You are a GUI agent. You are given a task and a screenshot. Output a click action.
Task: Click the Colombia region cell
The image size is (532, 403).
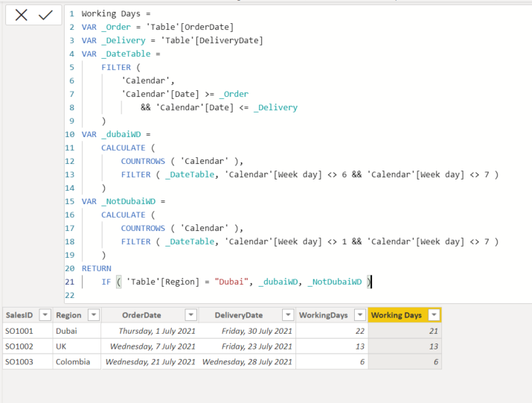tap(77, 361)
